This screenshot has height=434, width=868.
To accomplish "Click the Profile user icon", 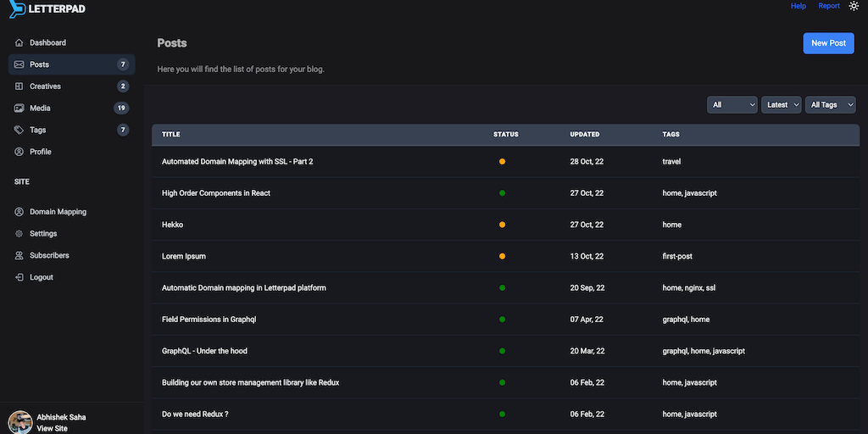I will (x=19, y=152).
